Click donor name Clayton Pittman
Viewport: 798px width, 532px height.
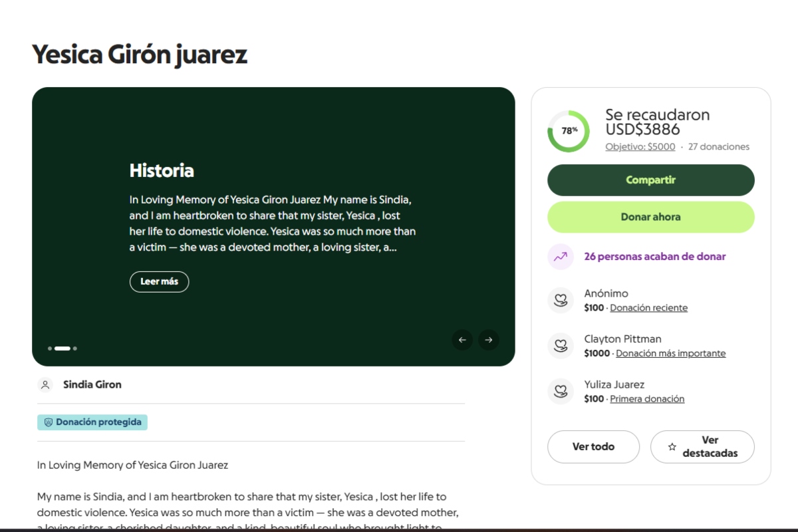coord(623,339)
